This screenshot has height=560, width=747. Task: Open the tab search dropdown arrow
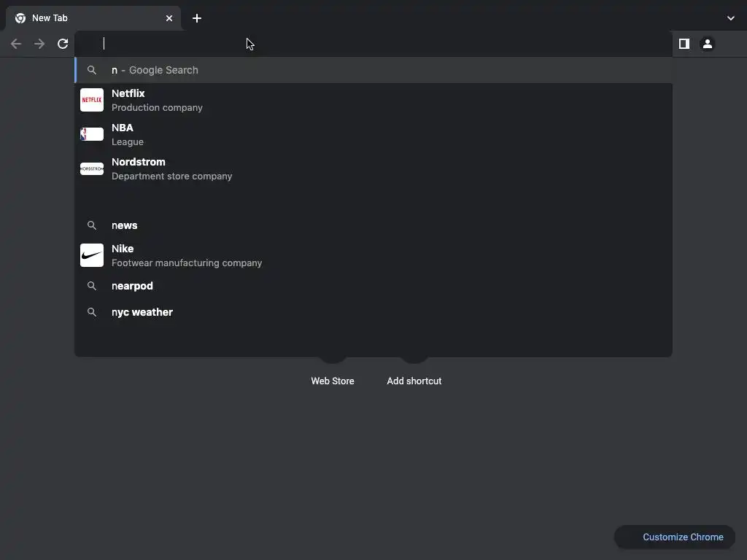pos(731,18)
